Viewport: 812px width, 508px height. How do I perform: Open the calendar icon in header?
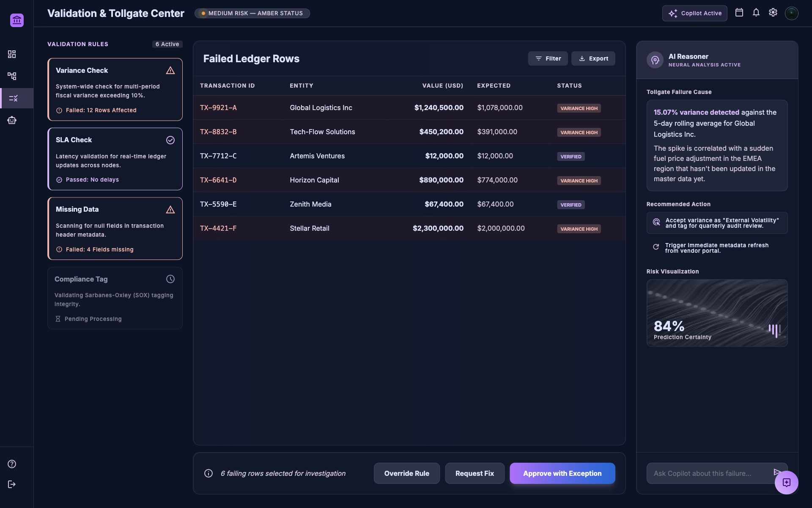pyautogui.click(x=739, y=13)
